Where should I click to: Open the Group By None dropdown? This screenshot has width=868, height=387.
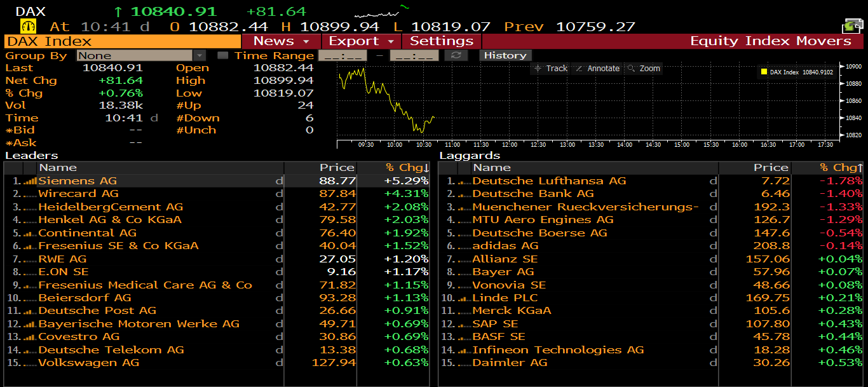point(141,55)
